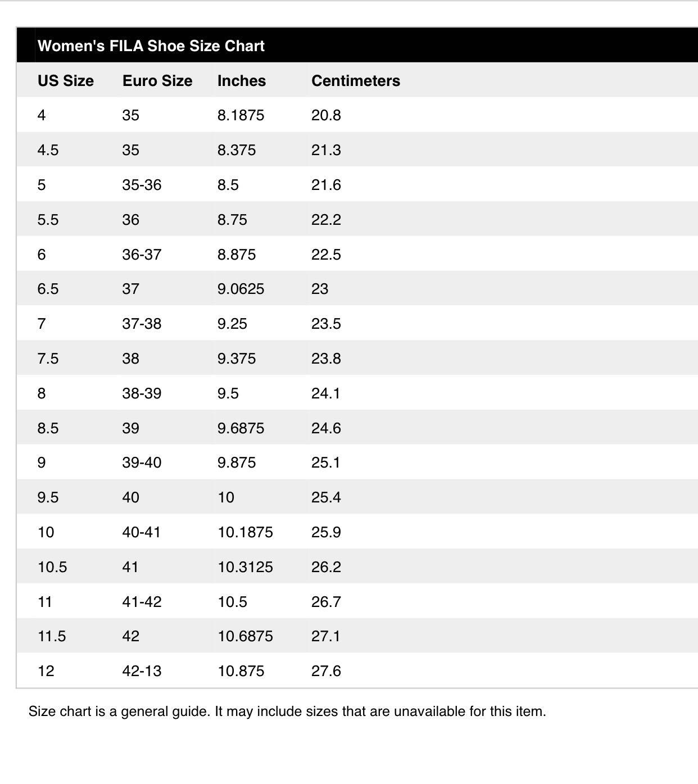Image resolution: width=698 pixels, height=784 pixels.
Task: Click the 8.1875 inches cell
Action: [241, 115]
